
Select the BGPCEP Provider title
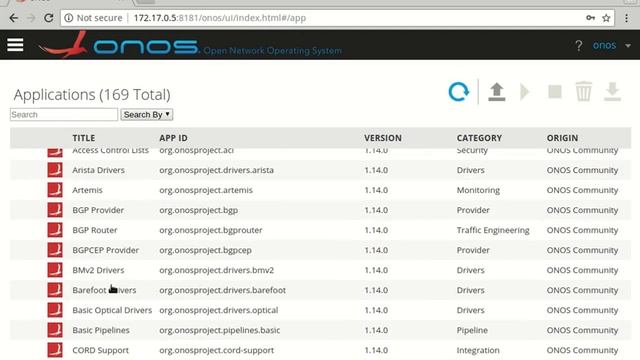tap(105, 250)
